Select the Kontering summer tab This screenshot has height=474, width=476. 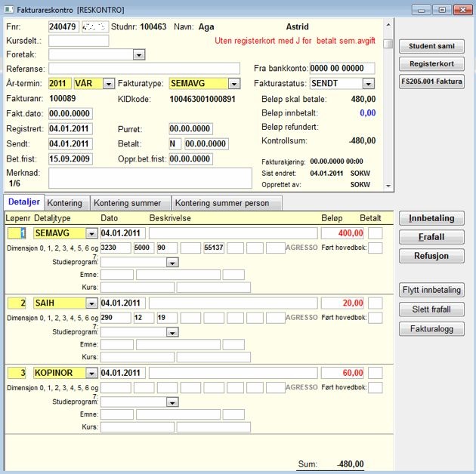[128, 203]
